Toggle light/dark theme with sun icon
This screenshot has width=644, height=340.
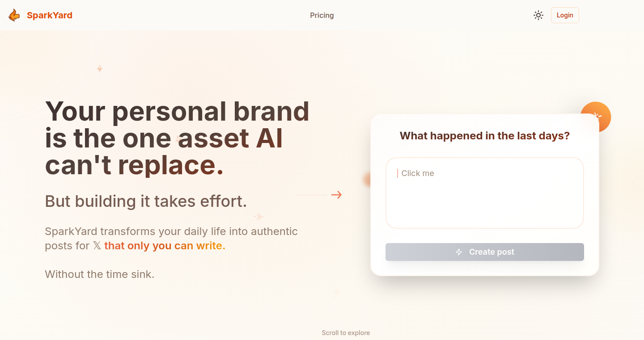[538, 15]
